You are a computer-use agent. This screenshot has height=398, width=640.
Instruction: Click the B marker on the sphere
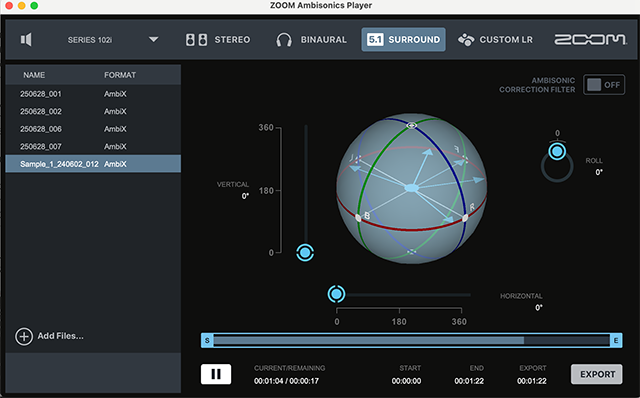(x=367, y=216)
